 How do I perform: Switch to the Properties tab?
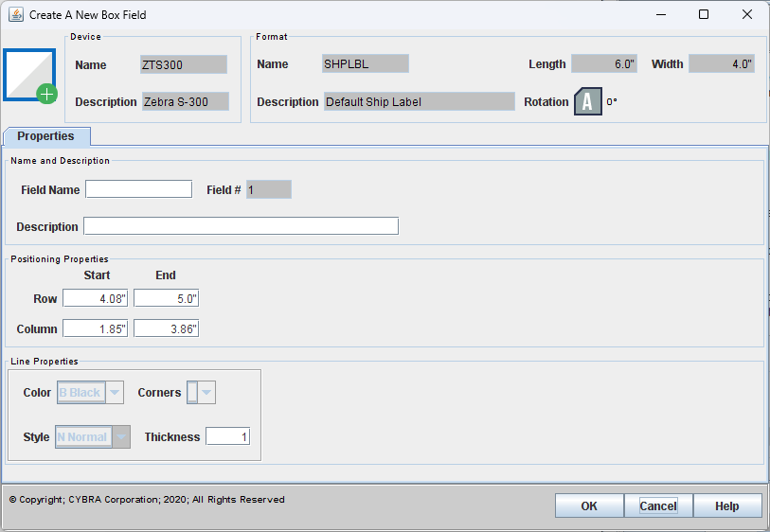[x=46, y=136]
